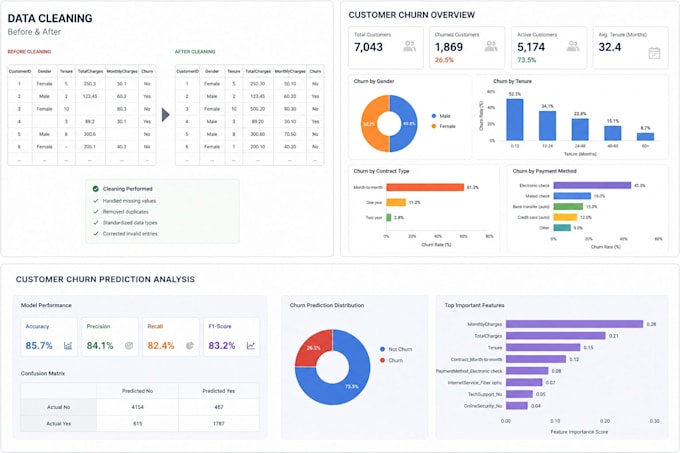Click the Tenure feature importance bar
This screenshot has height=453, width=680.
543,348
